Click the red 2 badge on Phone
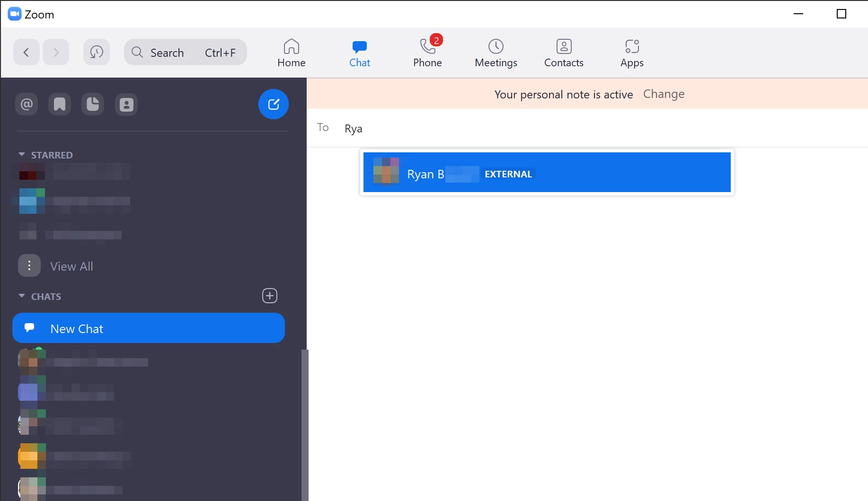 pos(436,40)
